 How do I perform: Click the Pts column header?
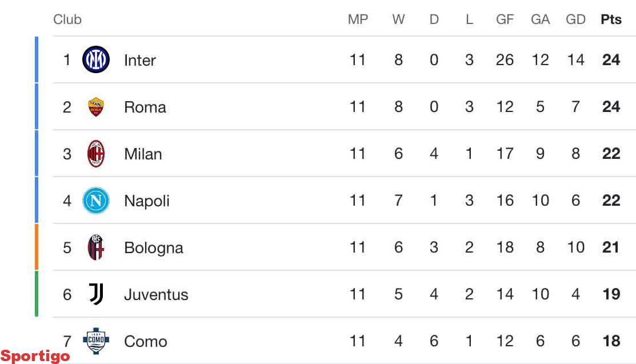(x=611, y=19)
